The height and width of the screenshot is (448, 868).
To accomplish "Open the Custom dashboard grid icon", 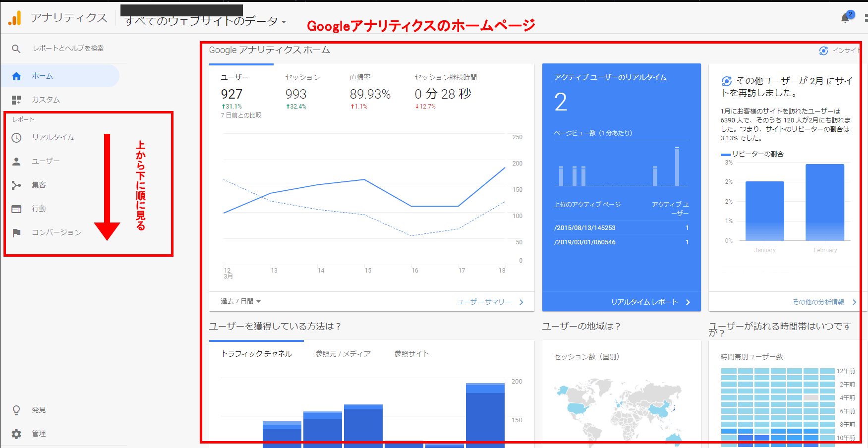I will pyautogui.click(x=16, y=100).
